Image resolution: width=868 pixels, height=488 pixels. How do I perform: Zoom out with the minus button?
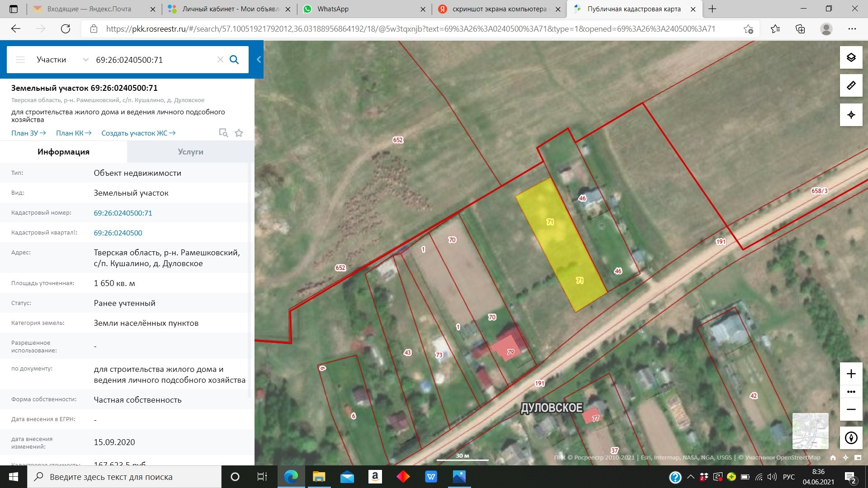click(851, 409)
